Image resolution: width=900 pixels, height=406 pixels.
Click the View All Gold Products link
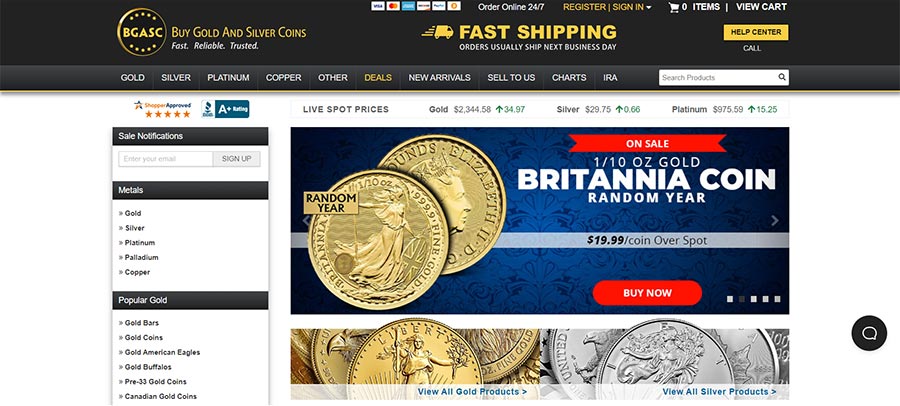tap(472, 392)
